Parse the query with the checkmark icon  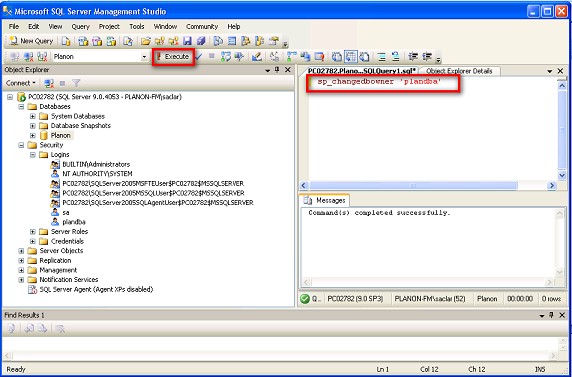tap(198, 56)
